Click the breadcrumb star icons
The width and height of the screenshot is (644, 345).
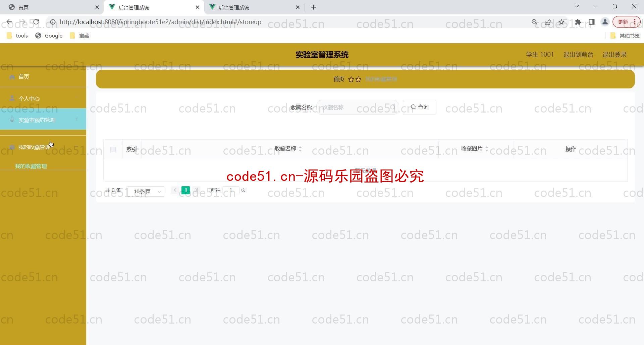point(355,79)
